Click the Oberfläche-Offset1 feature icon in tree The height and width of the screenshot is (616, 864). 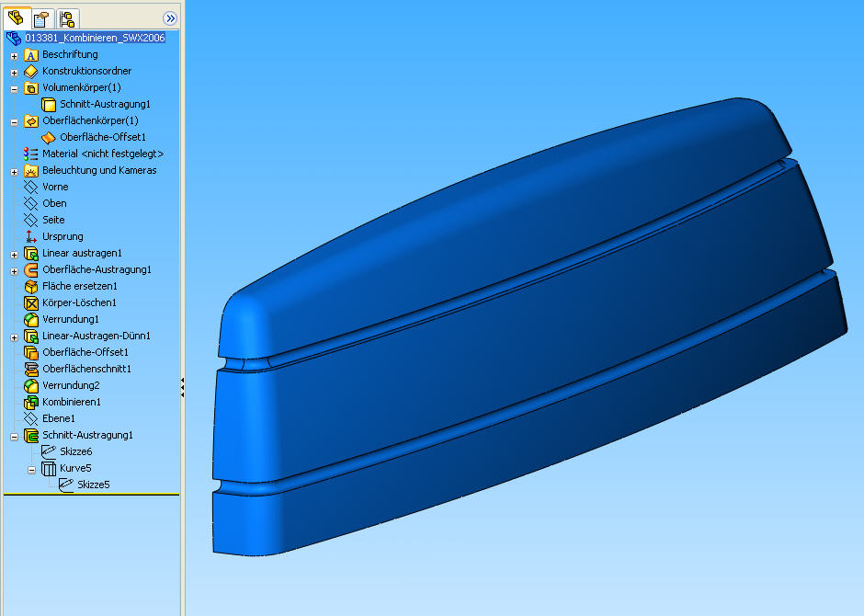[31, 352]
